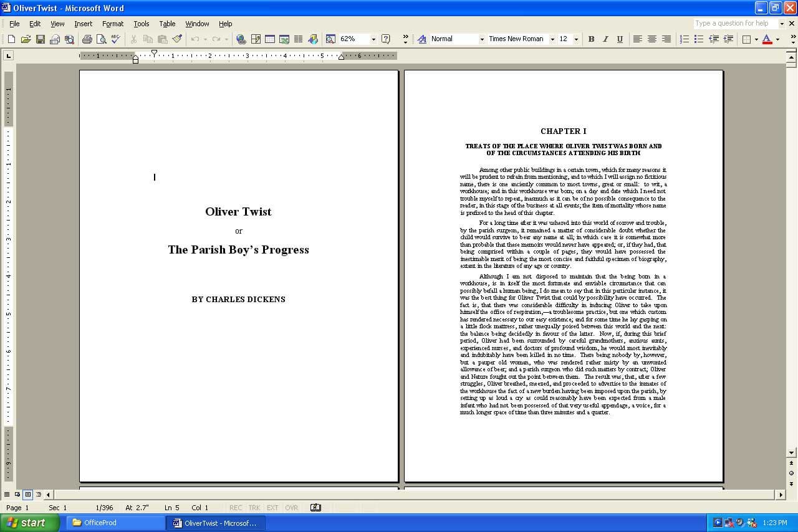Open the Table menu

tap(167, 24)
